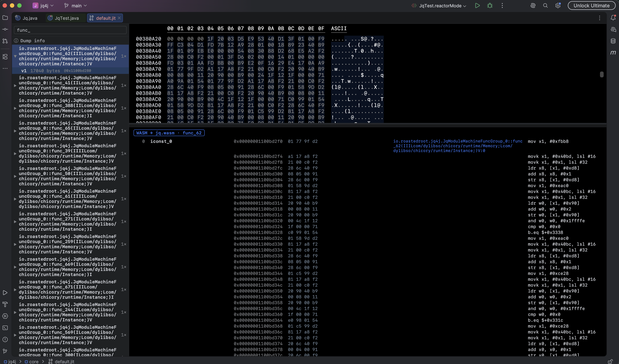Viewport: 619px width, 364px height.
Task: Open more run actions vertical ellipsis
Action: 502,5
